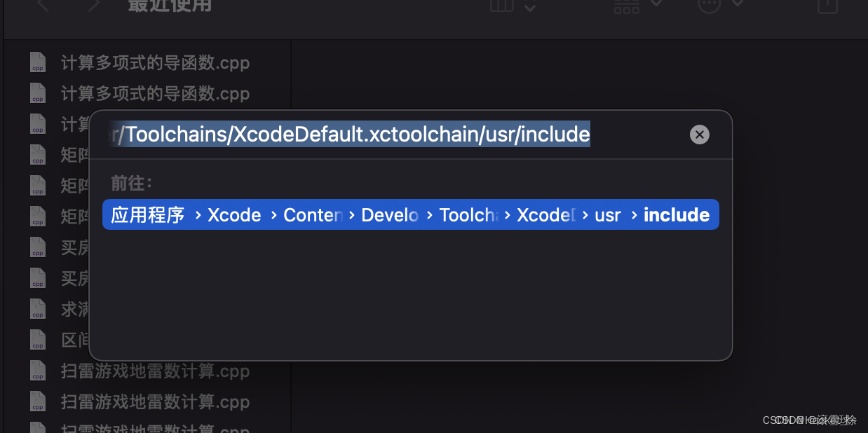This screenshot has height=433, width=868.
Task: Expand the action menu chevron dropdown
Action: pos(738,4)
